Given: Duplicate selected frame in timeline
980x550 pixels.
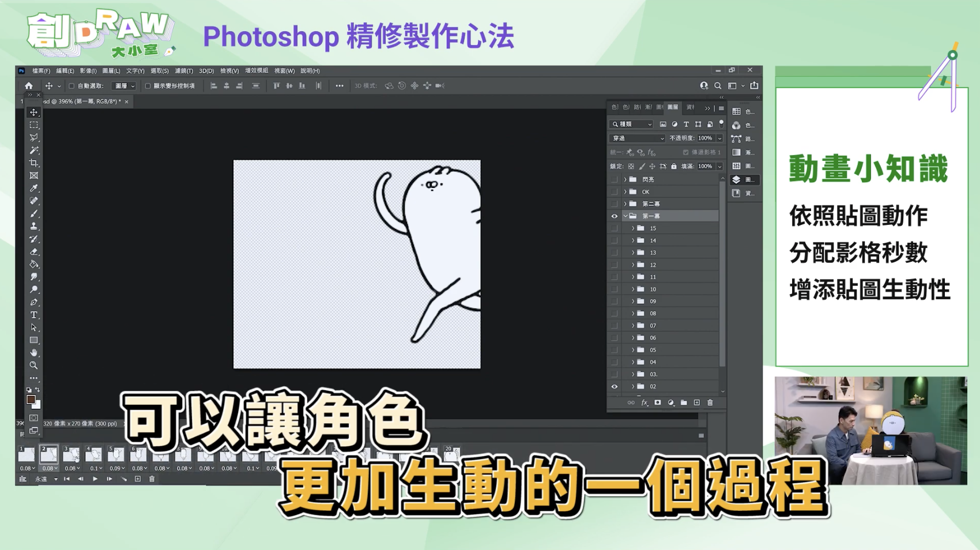Looking at the screenshot, I should click(x=138, y=479).
